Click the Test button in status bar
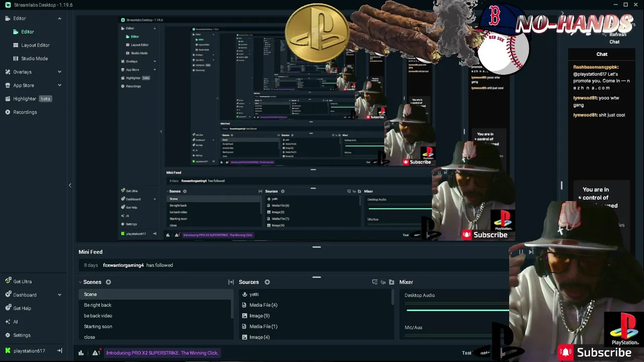Image resolution: width=644 pixels, height=362 pixels. [x=467, y=353]
